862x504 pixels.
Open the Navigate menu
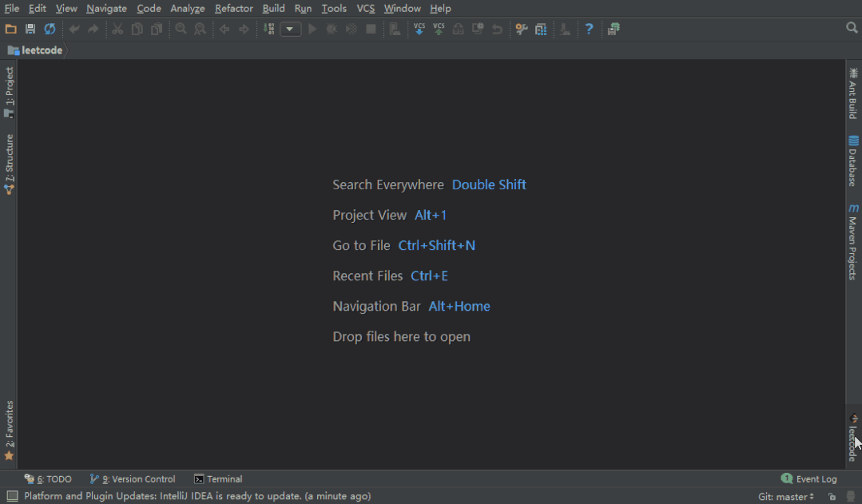[106, 8]
